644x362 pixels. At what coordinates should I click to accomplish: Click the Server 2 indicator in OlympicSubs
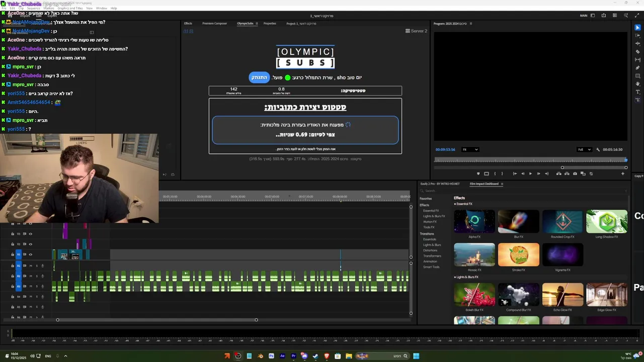point(416,31)
